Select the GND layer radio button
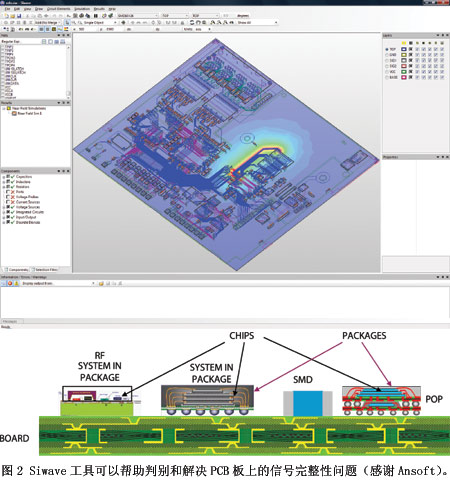 (x=387, y=55)
